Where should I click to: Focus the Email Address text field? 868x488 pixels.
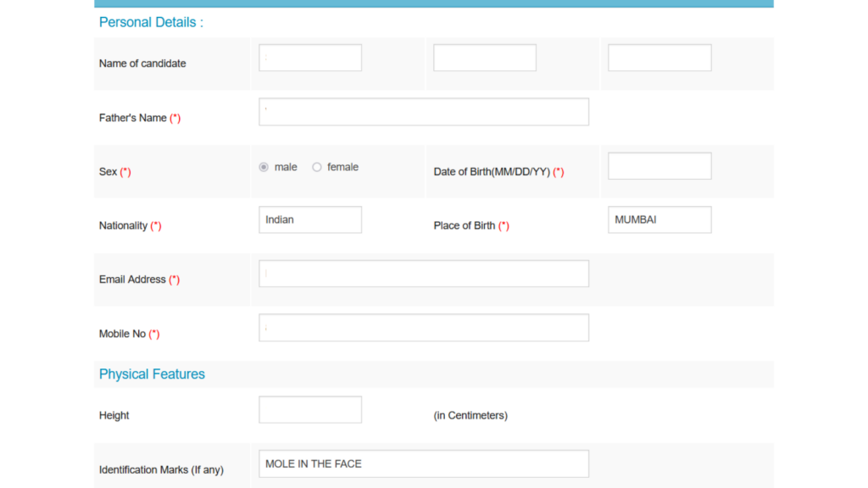click(x=424, y=274)
